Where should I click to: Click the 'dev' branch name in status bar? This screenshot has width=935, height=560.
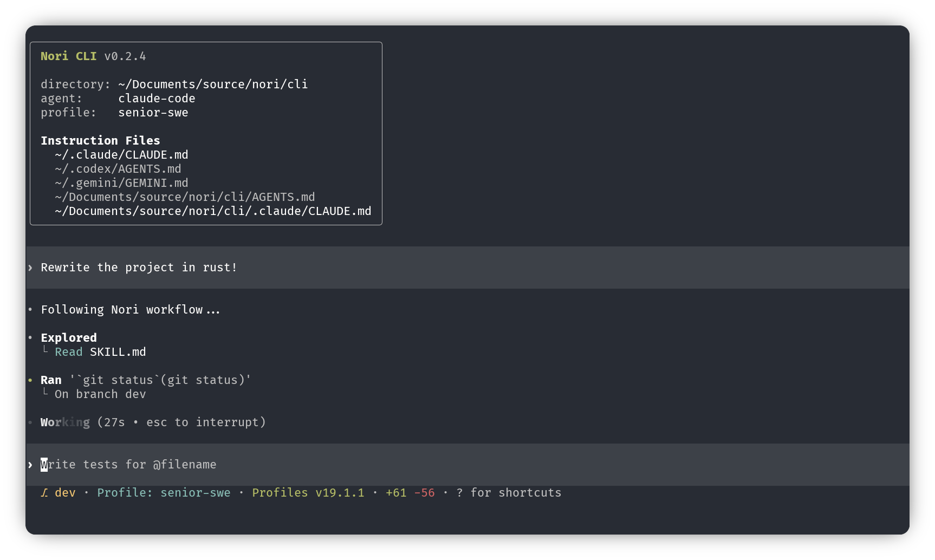click(65, 493)
